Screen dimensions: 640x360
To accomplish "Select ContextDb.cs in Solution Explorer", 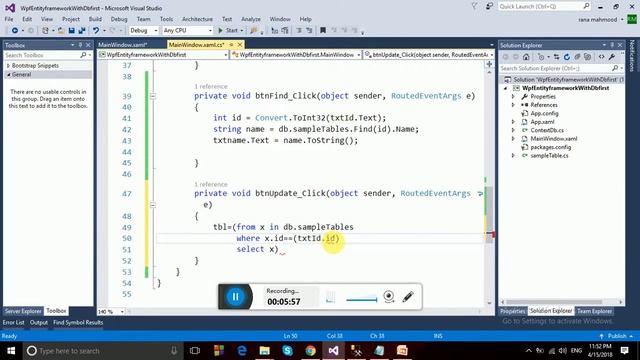I will tap(547, 130).
